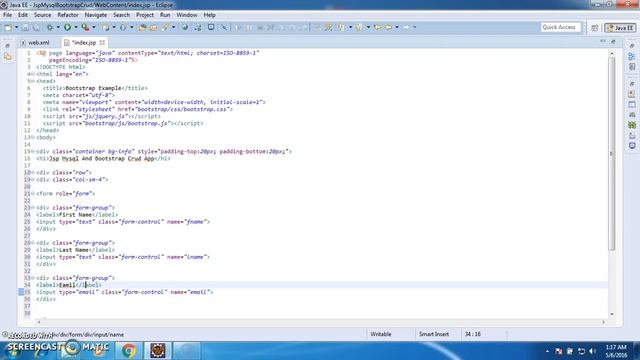Open the Navigate menu
The image size is (640, 360).
pyautogui.click(x=96, y=15)
